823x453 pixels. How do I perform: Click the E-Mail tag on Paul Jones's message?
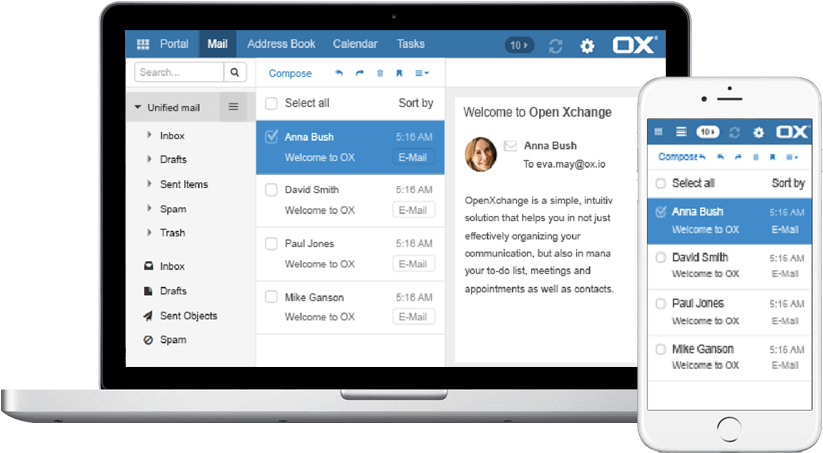(414, 264)
